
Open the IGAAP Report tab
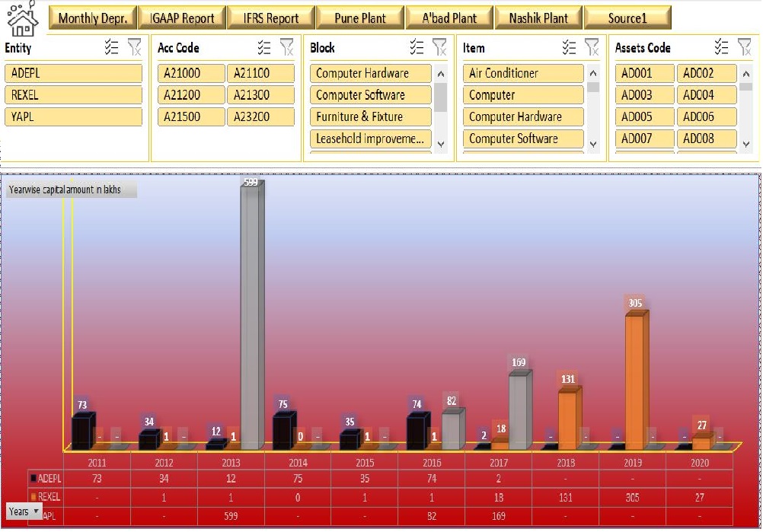pos(182,18)
